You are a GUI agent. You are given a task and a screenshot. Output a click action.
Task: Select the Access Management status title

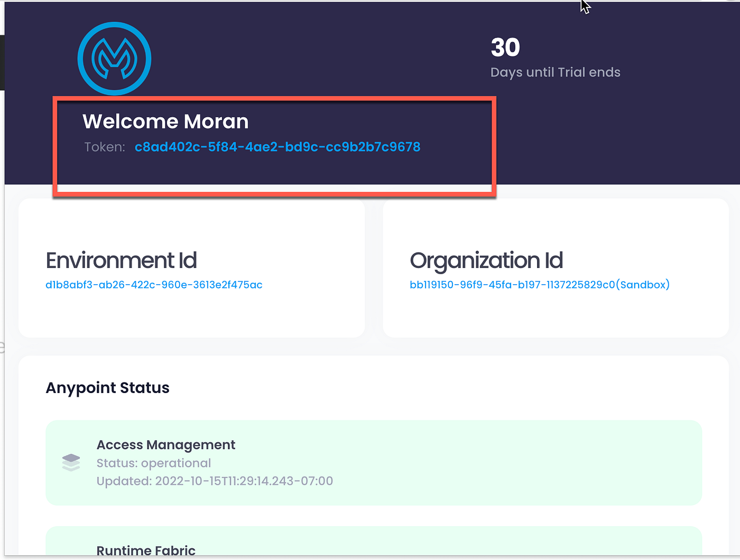166,445
